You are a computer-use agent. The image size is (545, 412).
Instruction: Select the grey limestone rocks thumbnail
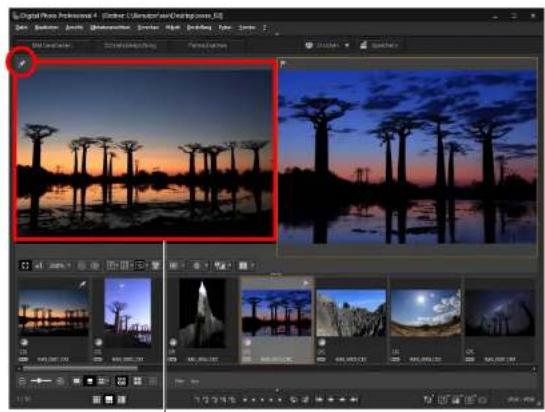(x=351, y=313)
